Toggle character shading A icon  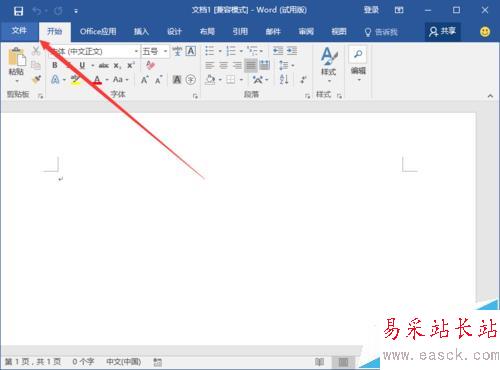tap(177, 80)
